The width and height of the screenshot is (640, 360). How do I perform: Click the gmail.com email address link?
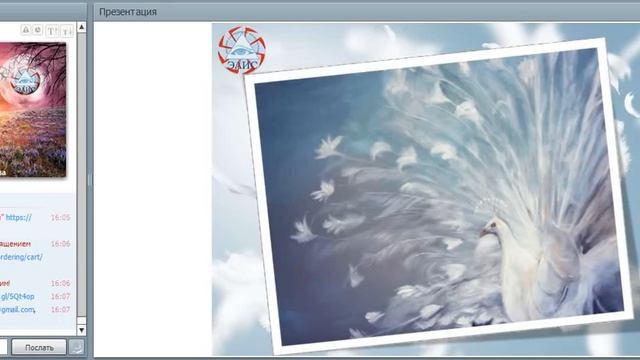[18, 309]
